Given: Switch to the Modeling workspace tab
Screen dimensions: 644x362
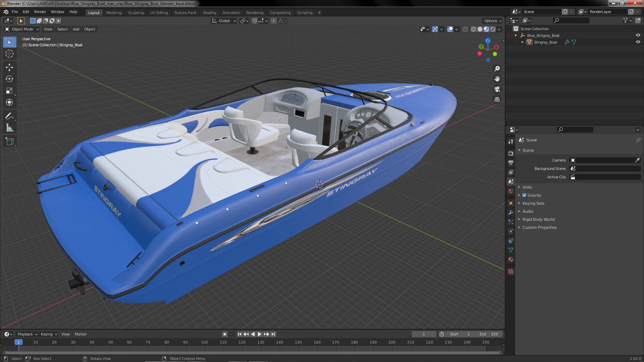Looking at the screenshot, I should [x=114, y=13].
